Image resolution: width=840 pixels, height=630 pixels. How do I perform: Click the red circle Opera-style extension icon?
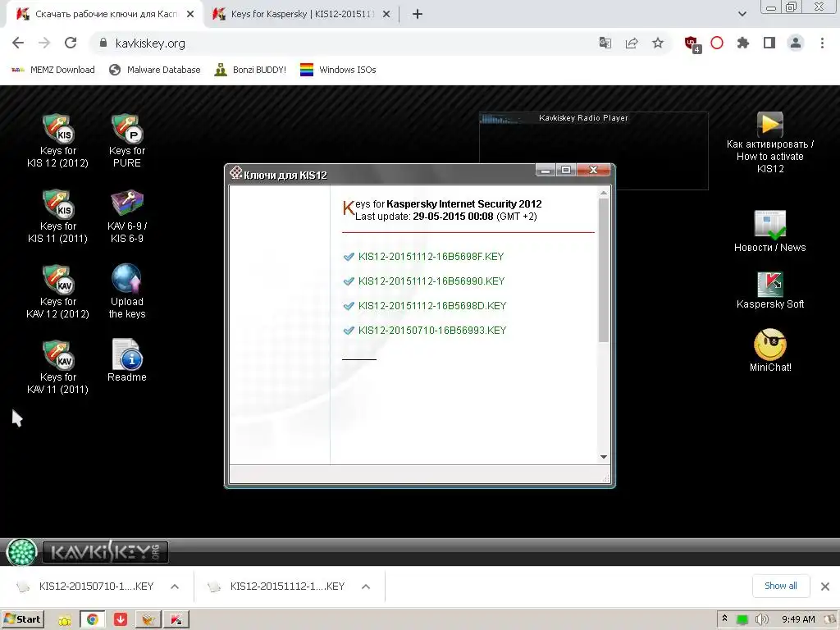pos(717,43)
